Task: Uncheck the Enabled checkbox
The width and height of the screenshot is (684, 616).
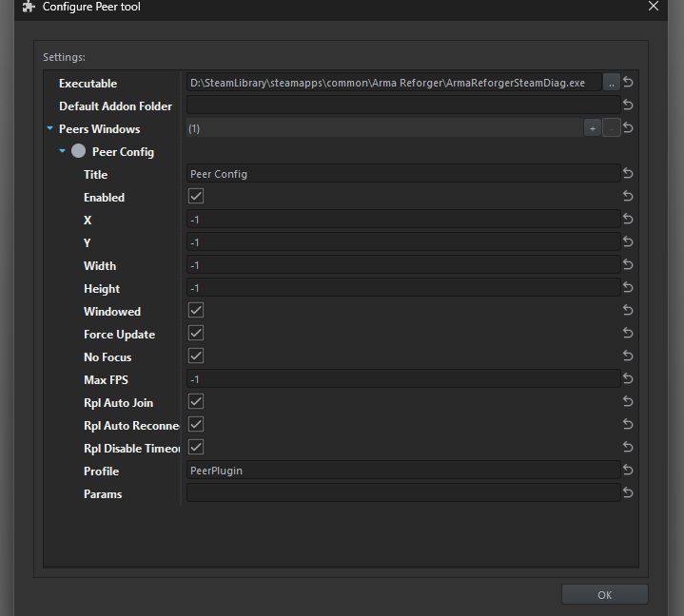Action: click(196, 196)
